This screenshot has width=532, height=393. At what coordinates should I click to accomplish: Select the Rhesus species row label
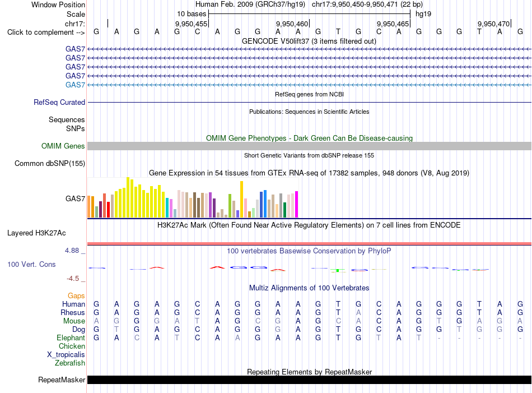[73, 312]
